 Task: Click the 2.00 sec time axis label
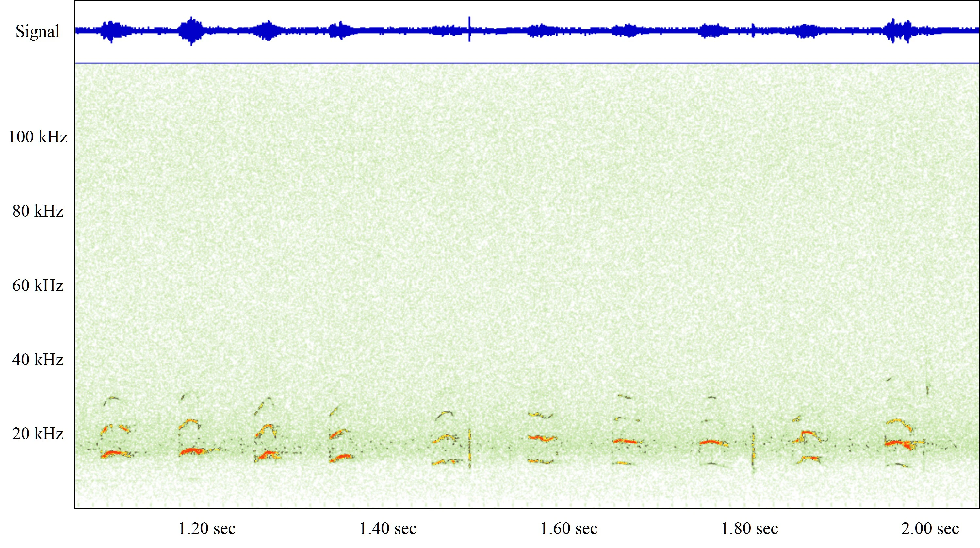[x=930, y=529]
